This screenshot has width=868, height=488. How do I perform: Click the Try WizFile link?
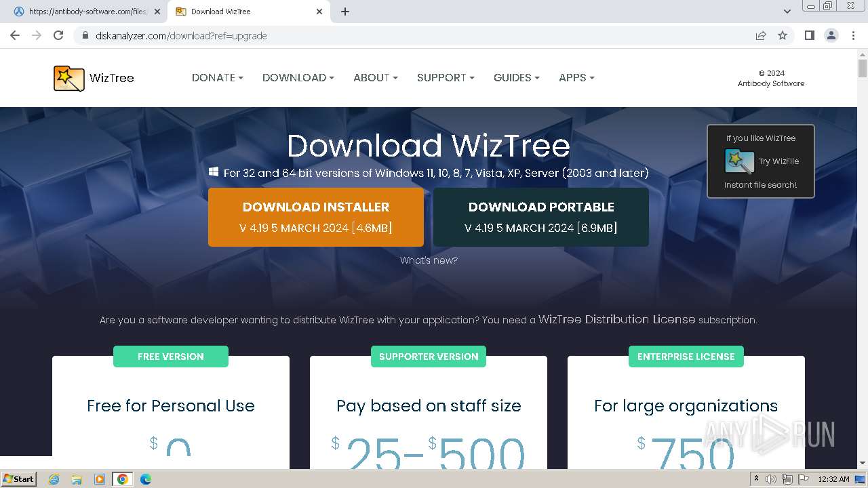pos(778,161)
